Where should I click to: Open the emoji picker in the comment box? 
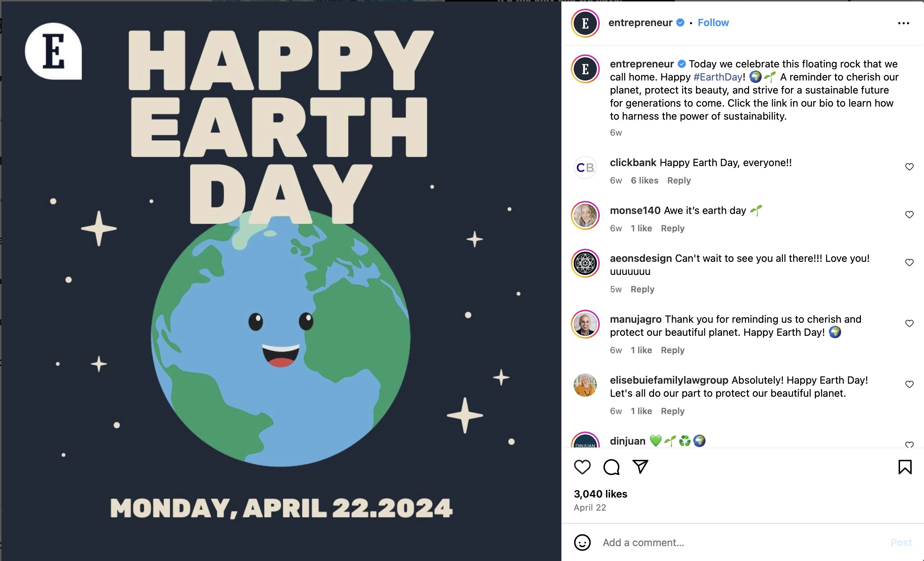tap(582, 543)
